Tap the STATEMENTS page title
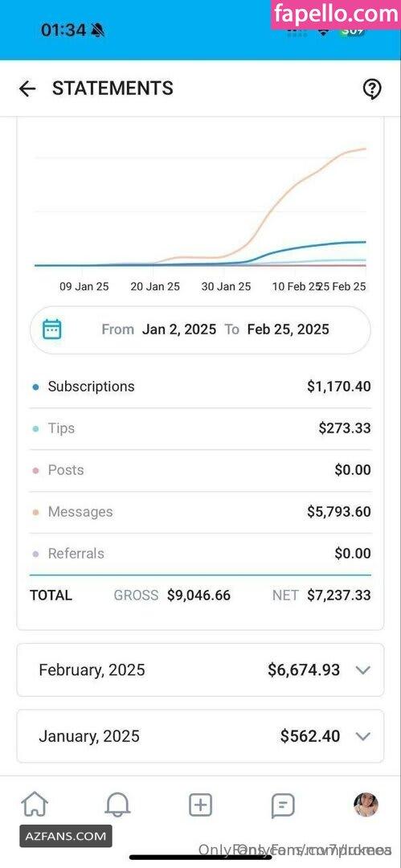 click(x=113, y=88)
